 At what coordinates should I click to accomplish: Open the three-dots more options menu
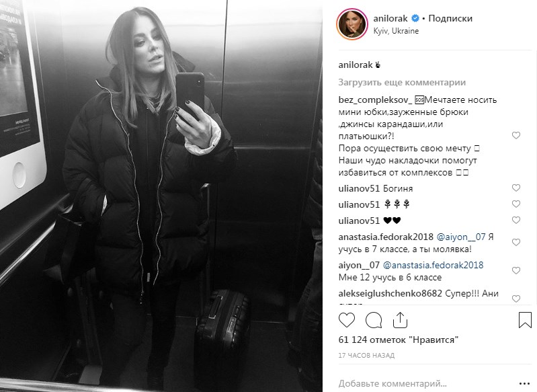click(524, 384)
